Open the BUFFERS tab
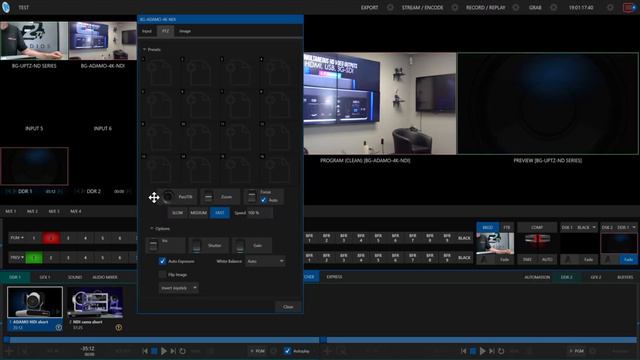This screenshot has height=360, width=640. click(x=625, y=277)
